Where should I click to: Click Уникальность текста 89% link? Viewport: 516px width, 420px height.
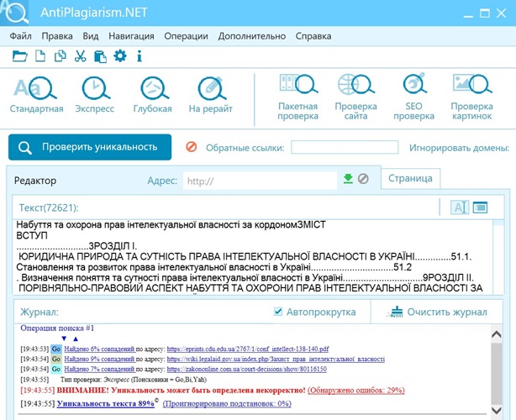(x=106, y=403)
